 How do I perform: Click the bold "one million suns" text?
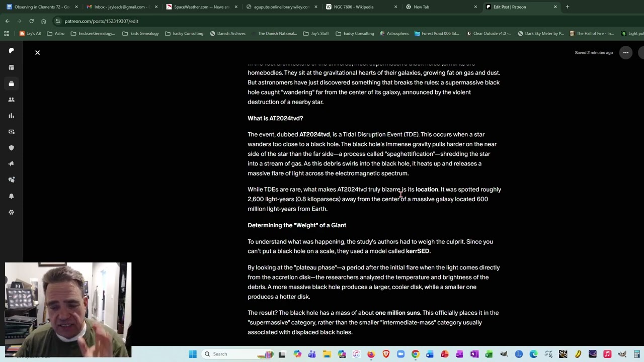click(x=397, y=313)
